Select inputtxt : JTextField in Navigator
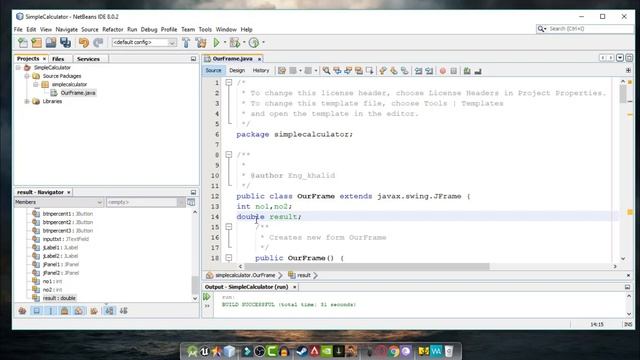The image size is (640, 360). [66, 239]
